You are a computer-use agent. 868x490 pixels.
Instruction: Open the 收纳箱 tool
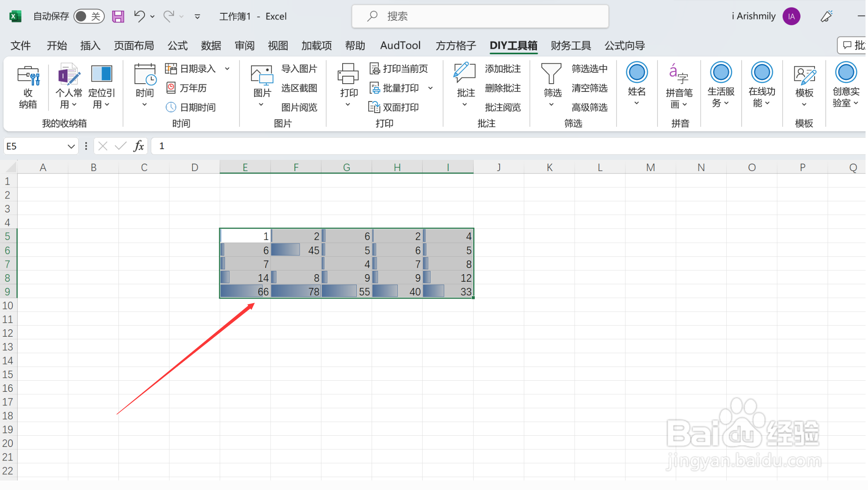tap(28, 86)
